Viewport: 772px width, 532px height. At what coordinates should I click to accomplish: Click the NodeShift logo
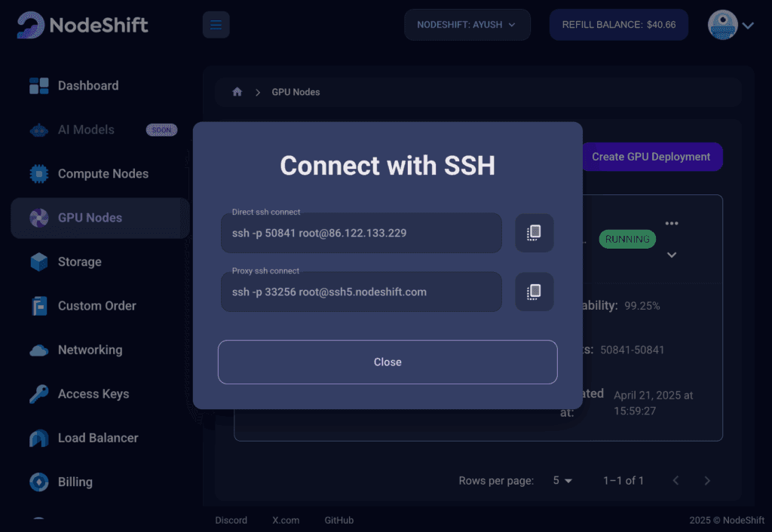[82, 25]
